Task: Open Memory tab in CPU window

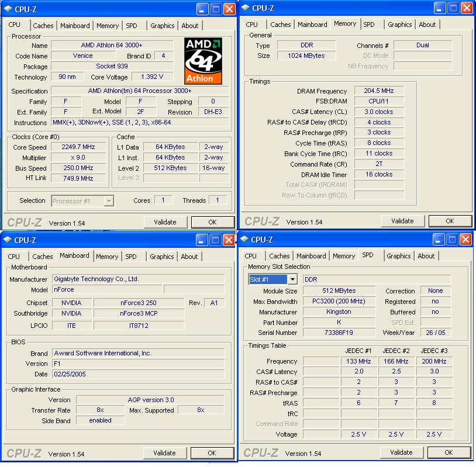Action: tap(108, 26)
